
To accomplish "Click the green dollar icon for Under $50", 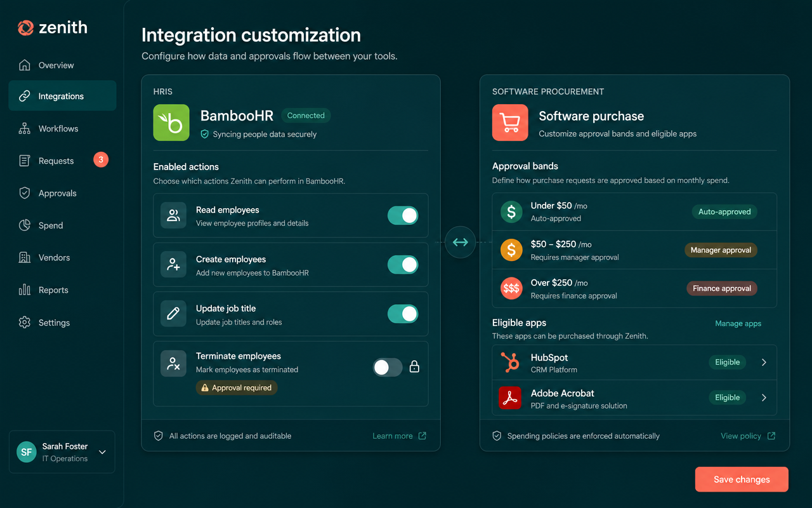I will point(511,211).
